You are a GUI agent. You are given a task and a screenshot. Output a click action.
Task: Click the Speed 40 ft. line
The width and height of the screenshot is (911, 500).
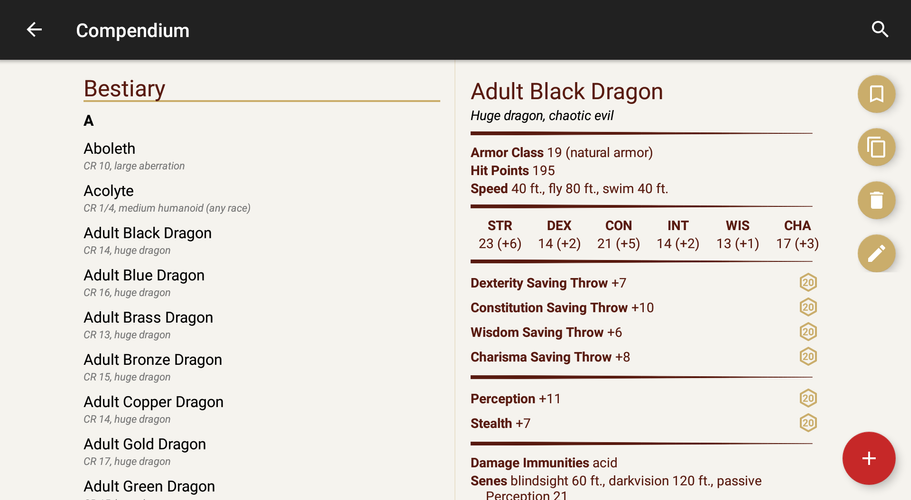click(x=569, y=189)
